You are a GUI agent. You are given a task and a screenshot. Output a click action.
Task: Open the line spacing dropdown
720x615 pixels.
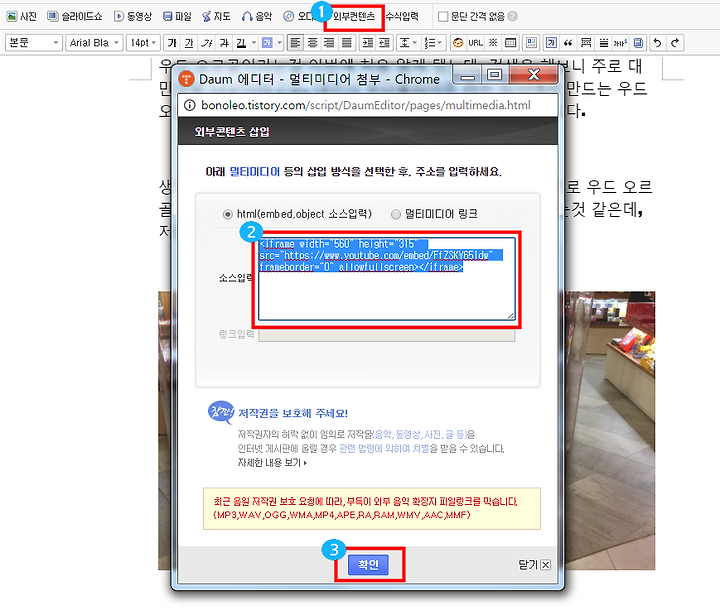tap(408, 43)
